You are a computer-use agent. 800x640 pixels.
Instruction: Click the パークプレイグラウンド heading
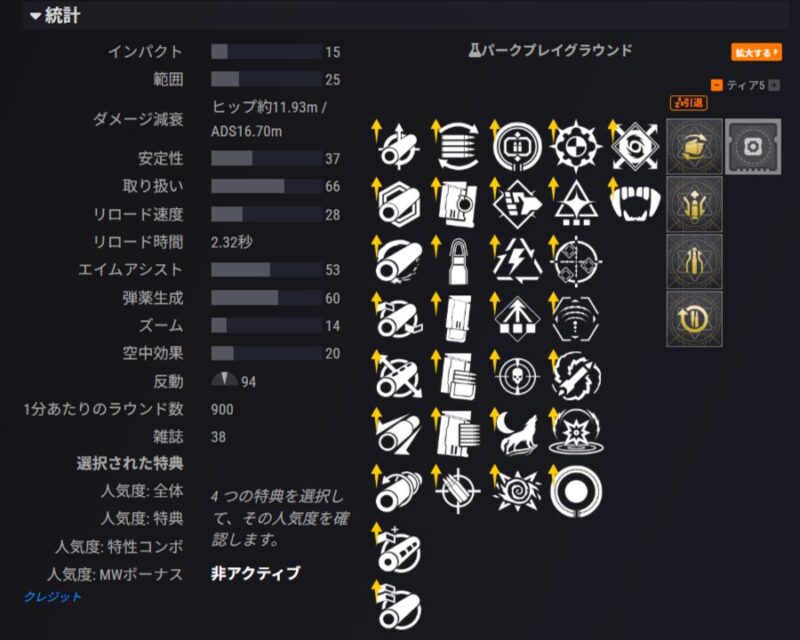tap(551, 51)
